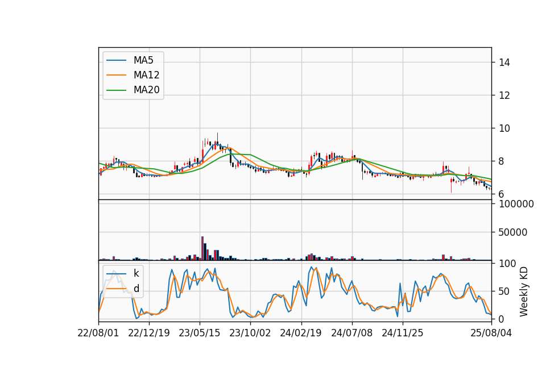Viewport: 546px width, 392px height.
Task: Click the price axis value 8
Action: pos(502,161)
